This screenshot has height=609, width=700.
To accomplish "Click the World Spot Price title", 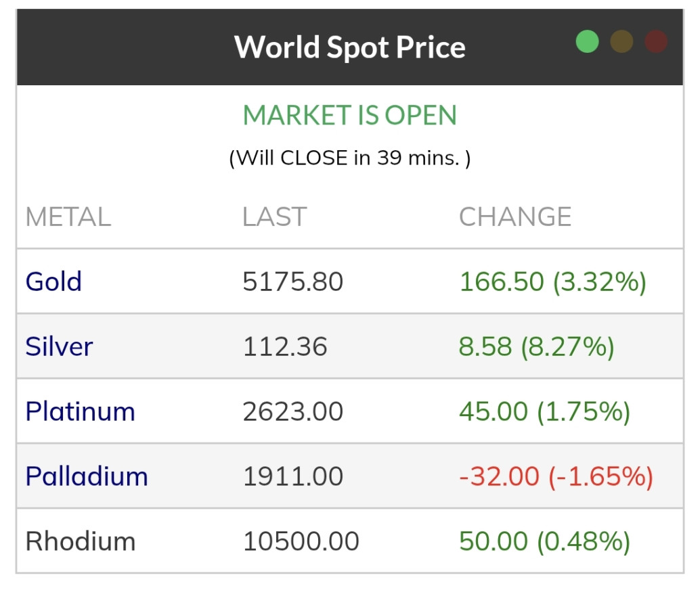I will point(349,47).
